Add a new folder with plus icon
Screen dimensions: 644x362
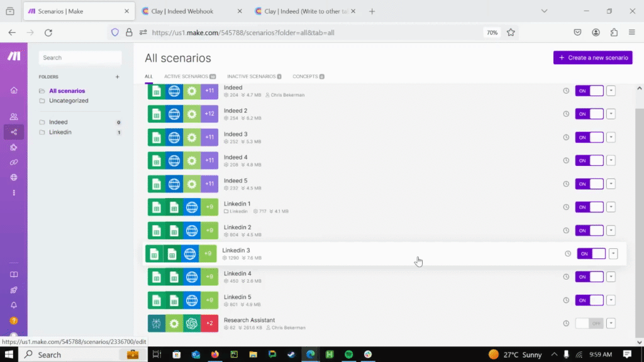pyautogui.click(x=117, y=77)
